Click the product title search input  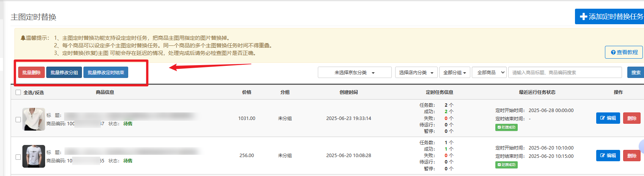click(565, 73)
